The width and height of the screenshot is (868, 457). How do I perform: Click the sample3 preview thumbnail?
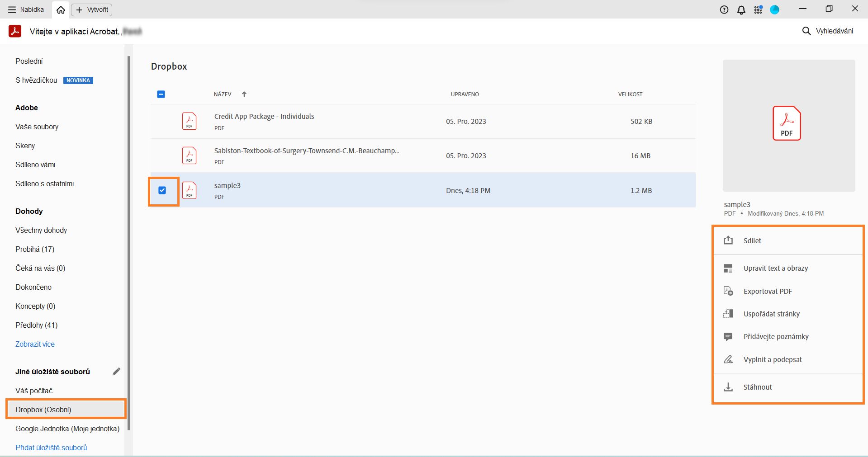[x=788, y=125]
